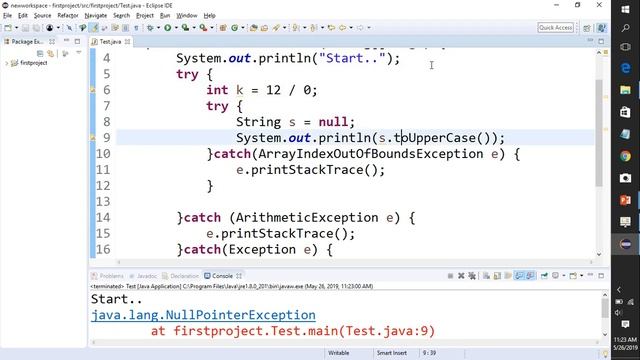Image resolution: width=640 pixels, height=360 pixels.
Task: Toggle Scroll Lock in Console
Action: point(497,276)
